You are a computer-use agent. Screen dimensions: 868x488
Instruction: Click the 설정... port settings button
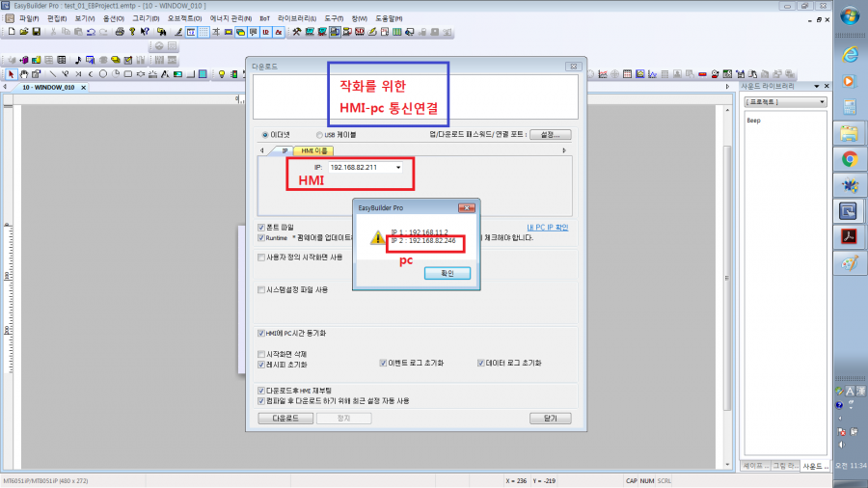click(x=551, y=134)
